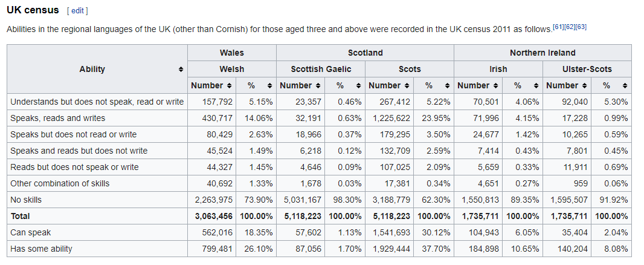This screenshot has width=644, height=265.
Task: Open citation reference 62
Action: (x=570, y=27)
